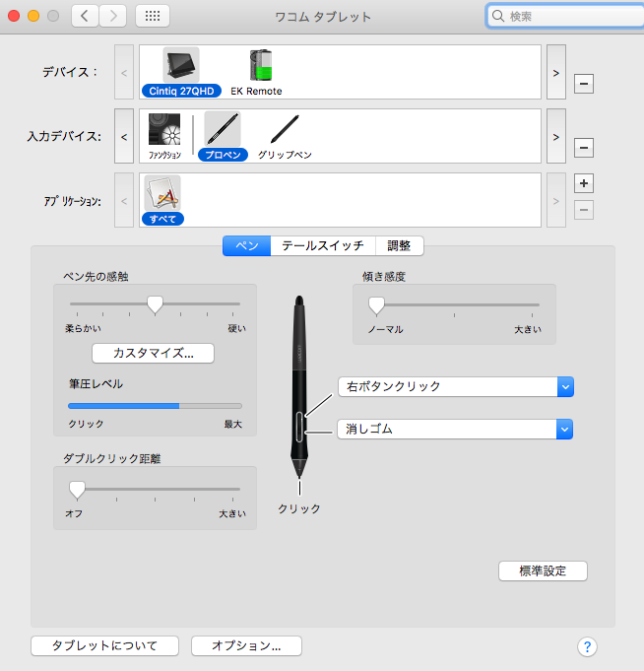Viewport: 644px width, 671px height.
Task: Click the 硬い slider label
Action: 237,329
